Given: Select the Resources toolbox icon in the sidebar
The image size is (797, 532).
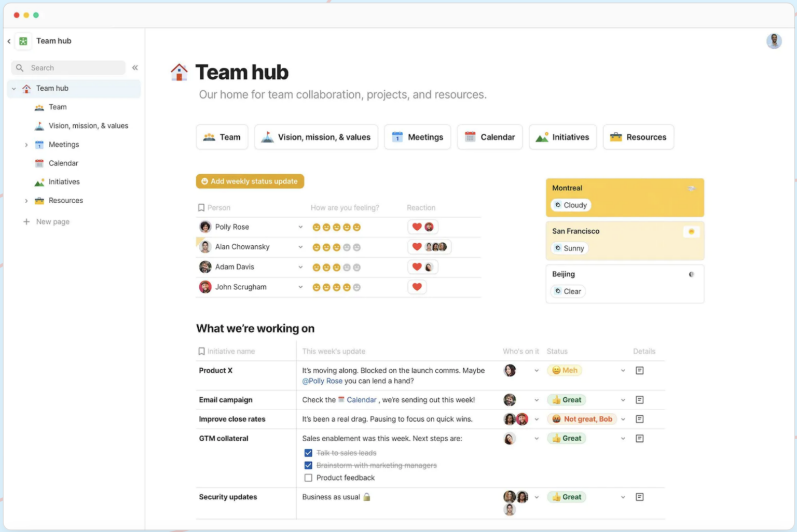Looking at the screenshot, I should click(39, 200).
